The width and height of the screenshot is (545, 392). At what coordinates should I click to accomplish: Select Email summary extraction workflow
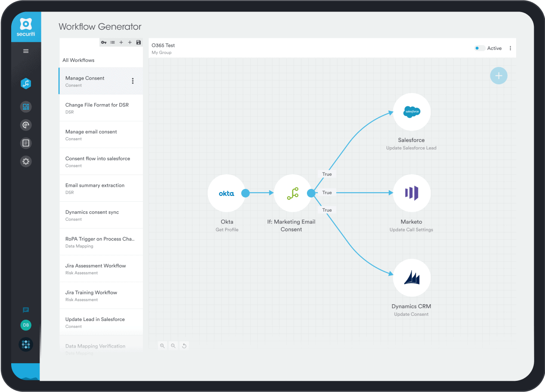pyautogui.click(x=101, y=188)
